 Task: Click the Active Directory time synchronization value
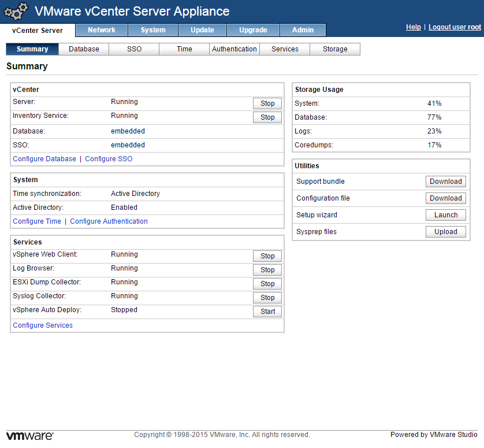click(x=136, y=194)
